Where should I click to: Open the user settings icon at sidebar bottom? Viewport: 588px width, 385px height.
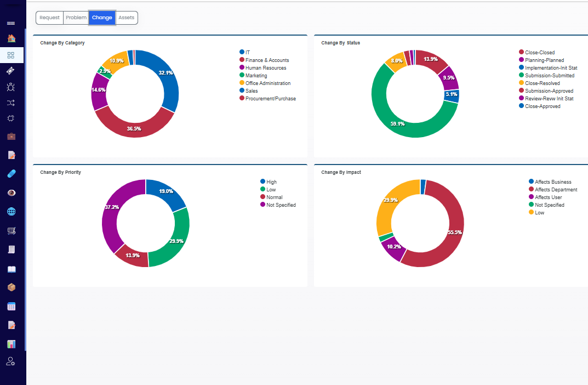(11, 361)
